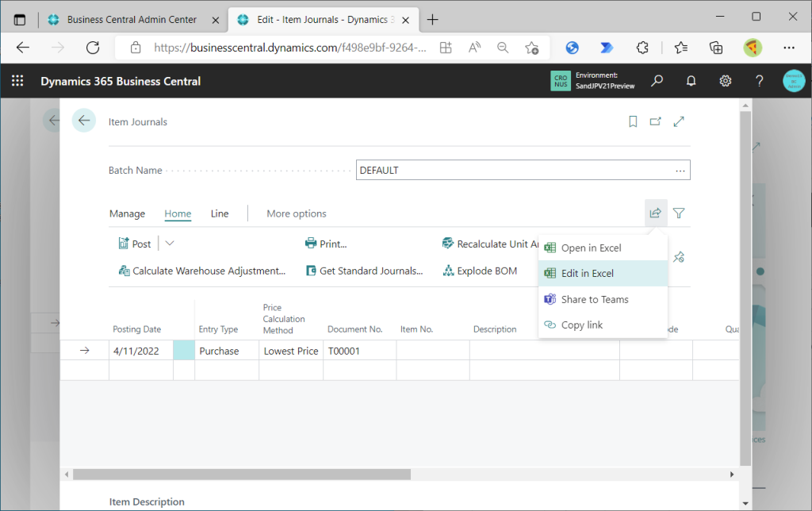This screenshot has height=511, width=812.
Task: Close the Edit - Item Journals browser tab
Action: tap(405, 20)
